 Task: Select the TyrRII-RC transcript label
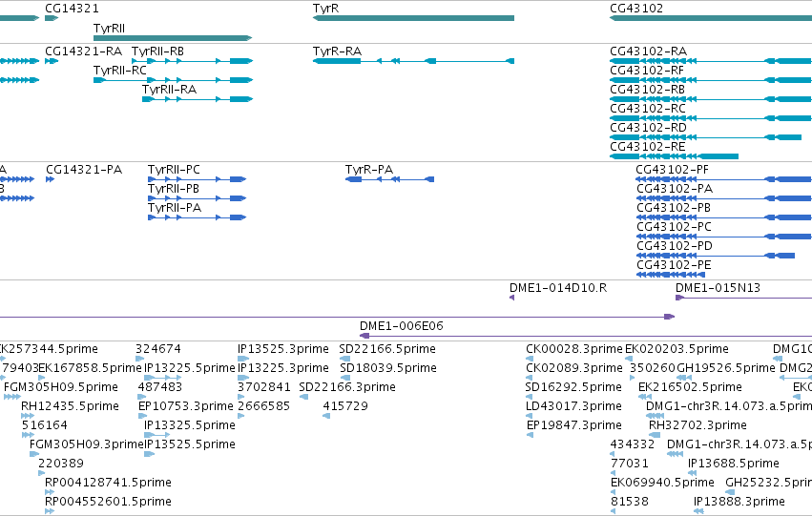coord(120,71)
